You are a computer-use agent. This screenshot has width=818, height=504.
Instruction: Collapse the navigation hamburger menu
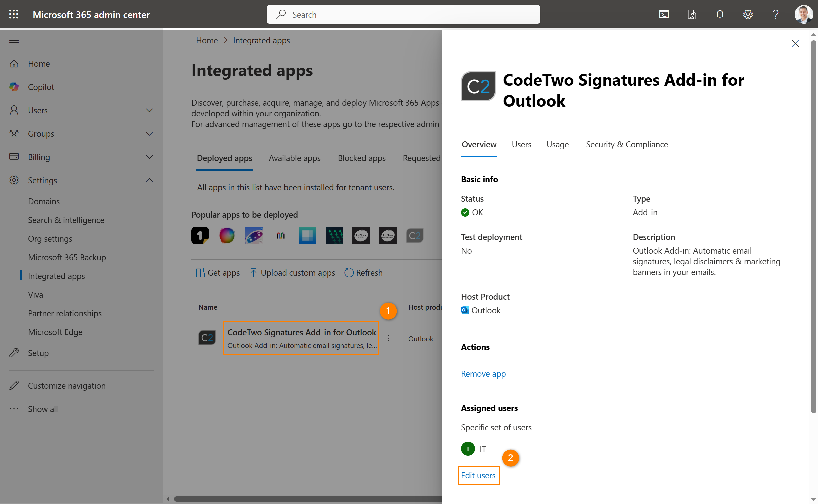[14, 40]
